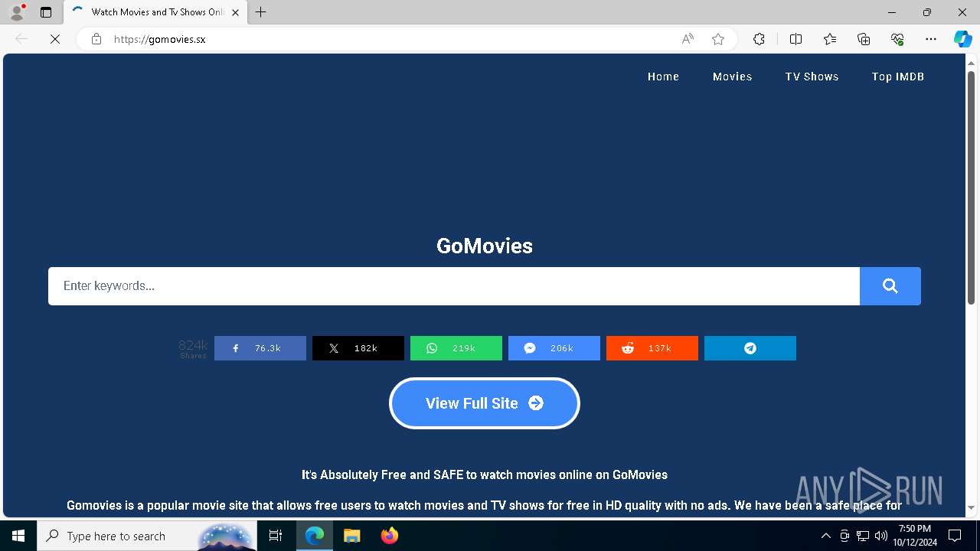
Task: Share on WhatsApp 219k button
Action: click(x=456, y=348)
